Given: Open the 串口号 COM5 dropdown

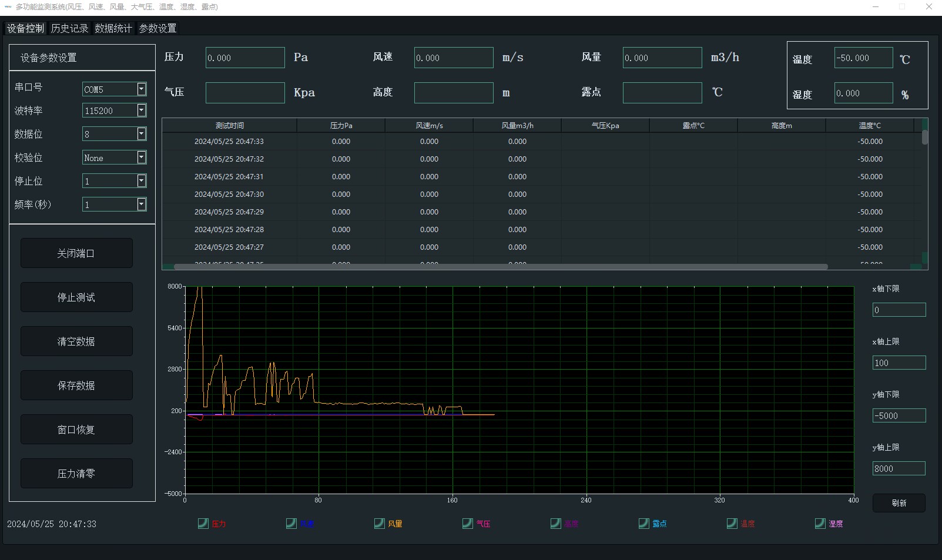Looking at the screenshot, I should pos(141,89).
